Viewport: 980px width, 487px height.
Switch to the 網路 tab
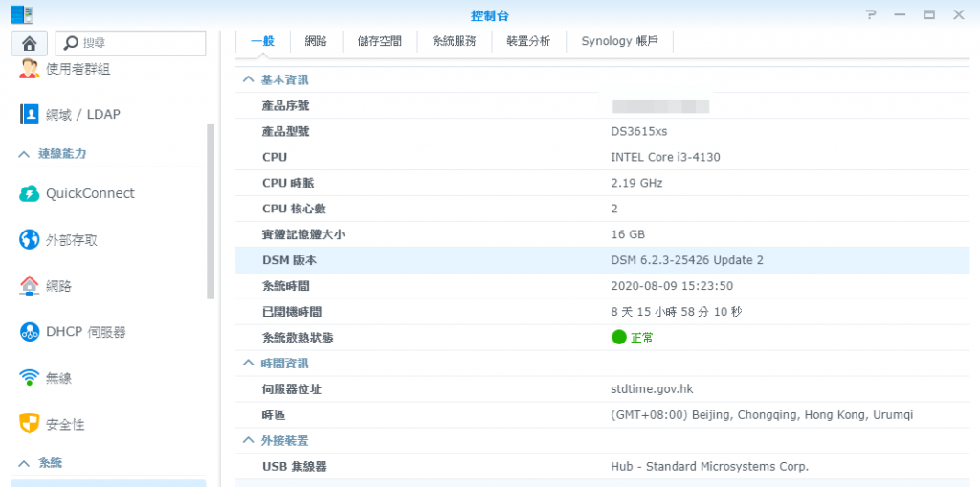coord(316,42)
